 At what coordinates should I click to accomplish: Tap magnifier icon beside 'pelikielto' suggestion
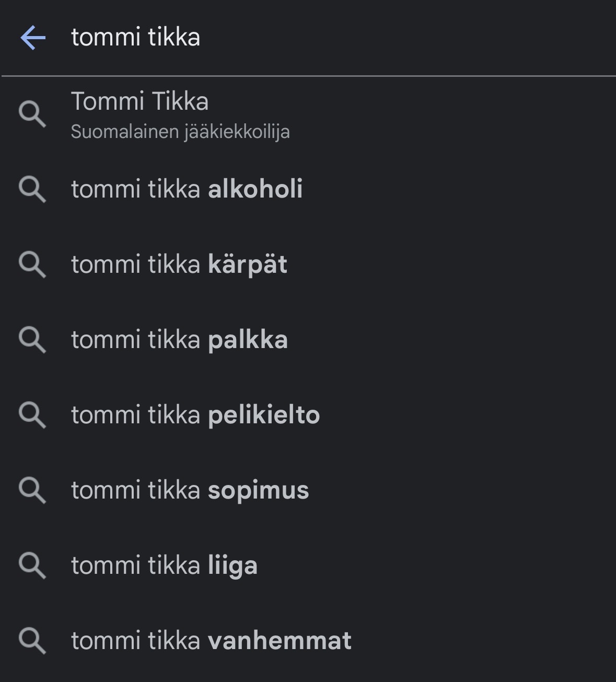32,415
